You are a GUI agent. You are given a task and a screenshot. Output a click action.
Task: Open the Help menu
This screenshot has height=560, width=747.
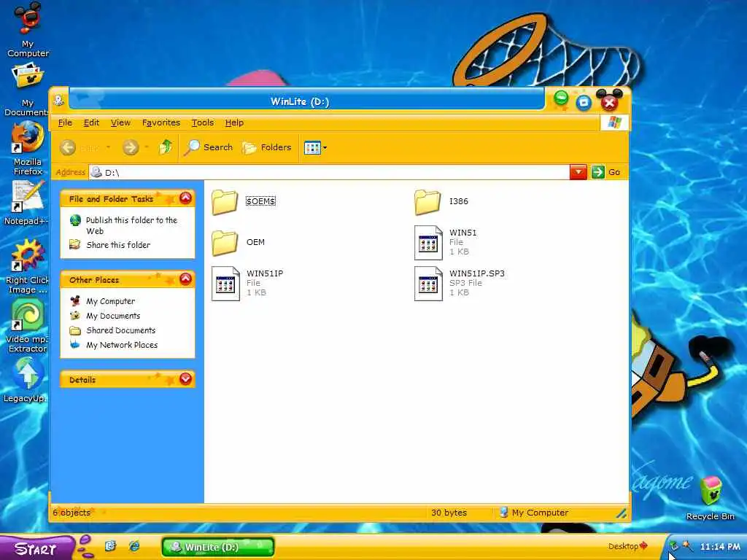(x=234, y=122)
